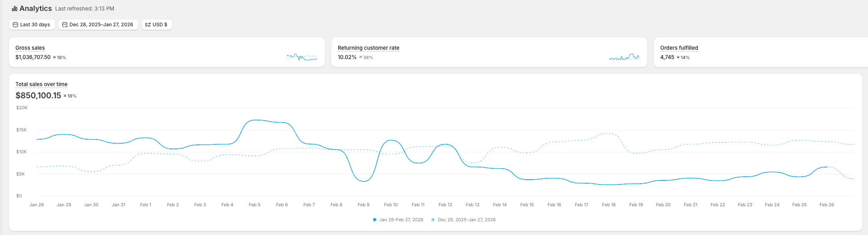This screenshot has height=235, width=868.
Task: Open the Gross sales sparkline chart
Action: [x=301, y=57]
